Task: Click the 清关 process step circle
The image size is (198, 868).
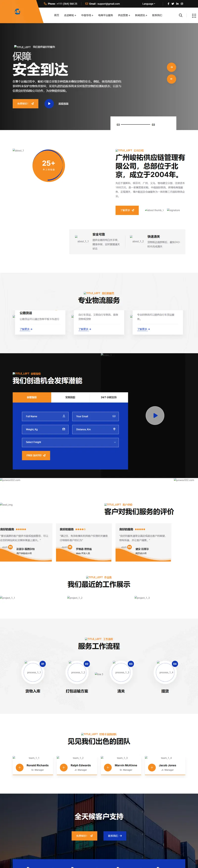Action: [121, 672]
